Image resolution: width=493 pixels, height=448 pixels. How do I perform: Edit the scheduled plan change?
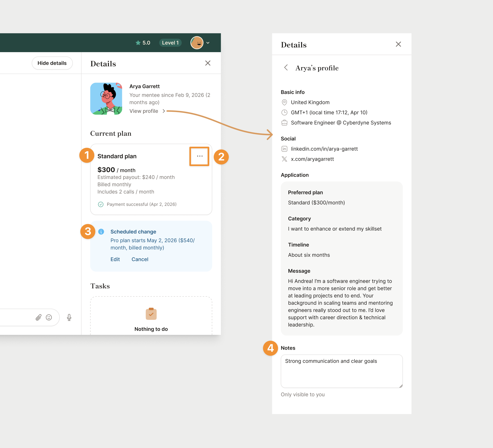(115, 259)
